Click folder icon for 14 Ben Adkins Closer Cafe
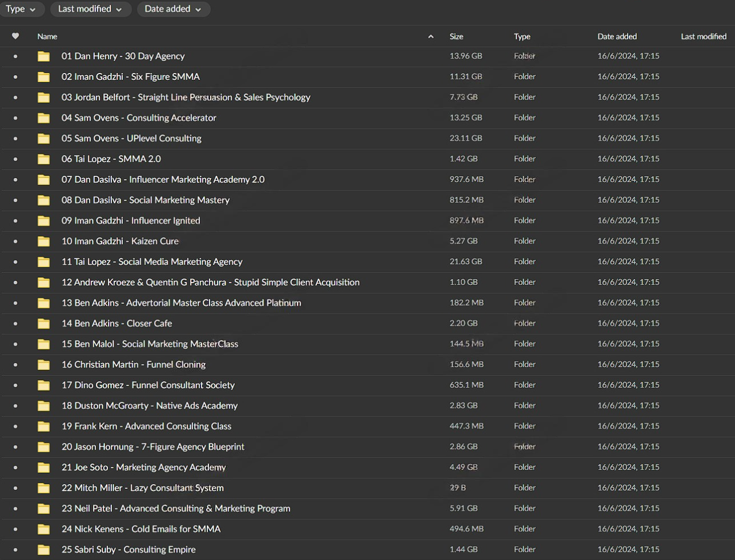 44,323
